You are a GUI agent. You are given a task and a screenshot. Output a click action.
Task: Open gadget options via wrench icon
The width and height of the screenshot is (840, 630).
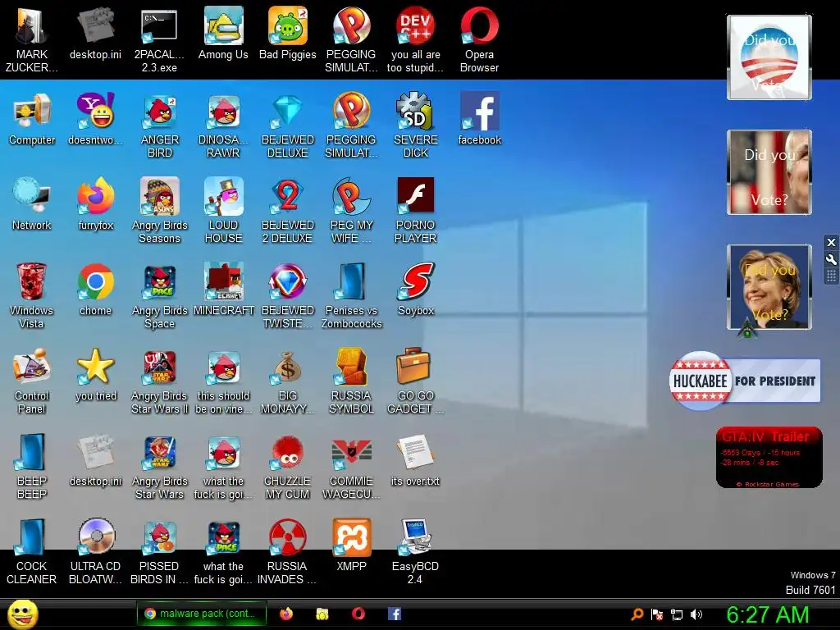[x=831, y=260]
